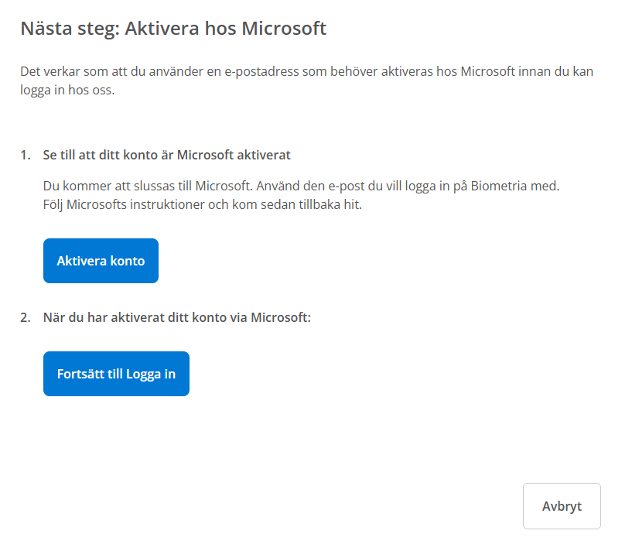Click the word Aktivera on the first blue button
This screenshot has width=632, height=552.
tap(82, 261)
